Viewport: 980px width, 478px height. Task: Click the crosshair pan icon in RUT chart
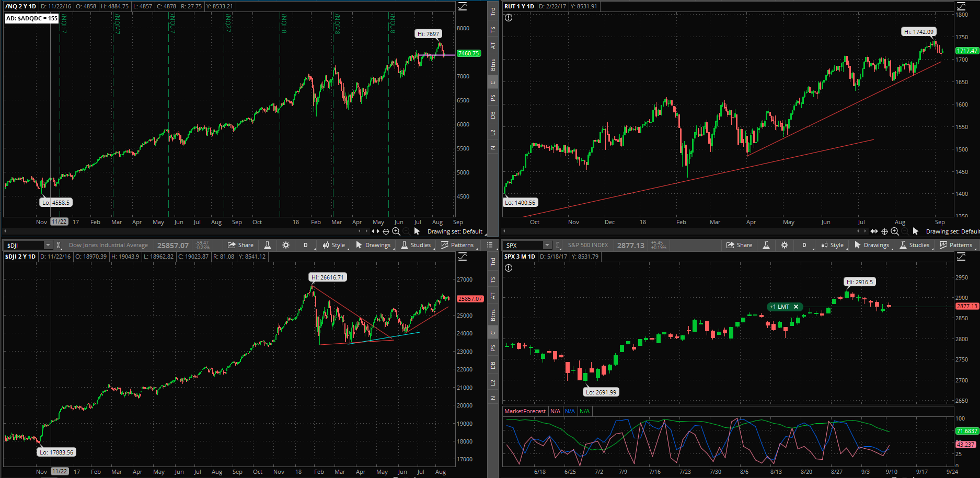[x=884, y=231]
